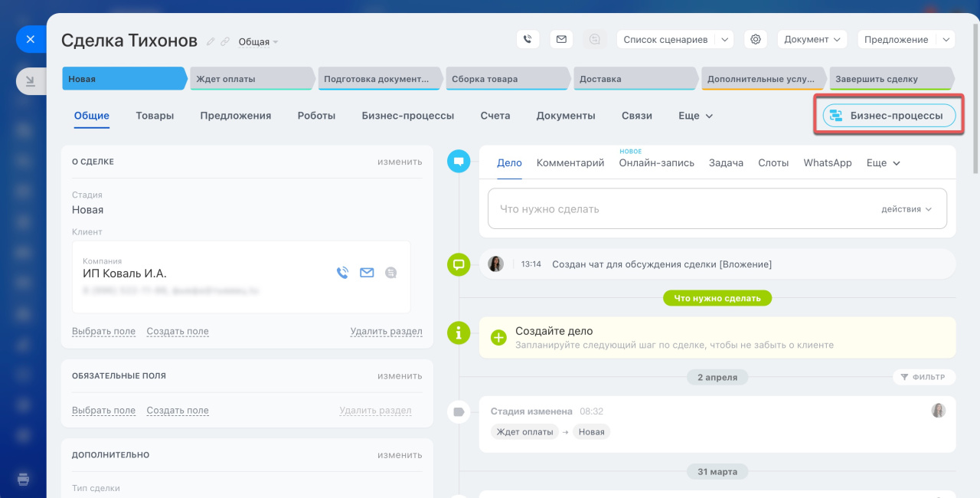Click the stage tag icon on the timeline

click(459, 412)
